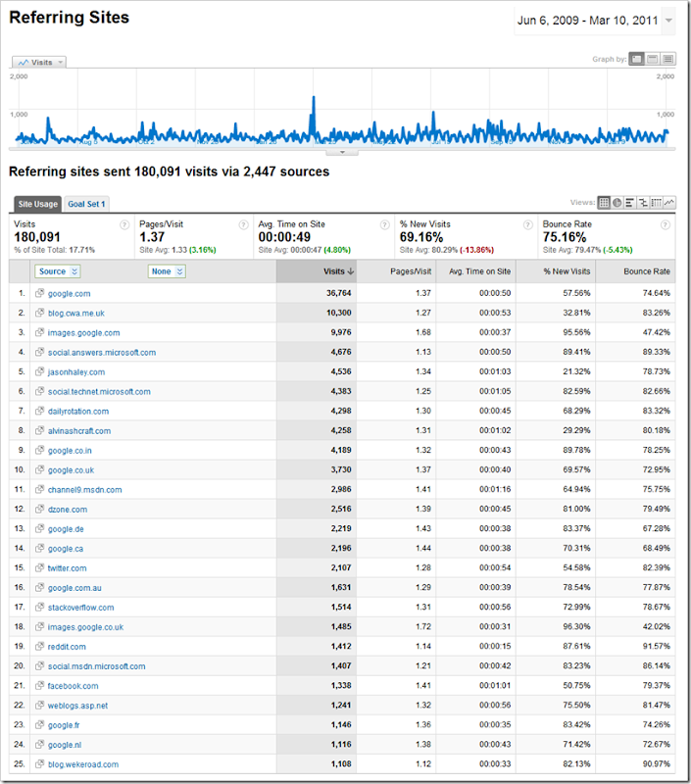The height and width of the screenshot is (784, 691).
Task: Click external link icon beside dailyrotation.com
Action: click(39, 411)
